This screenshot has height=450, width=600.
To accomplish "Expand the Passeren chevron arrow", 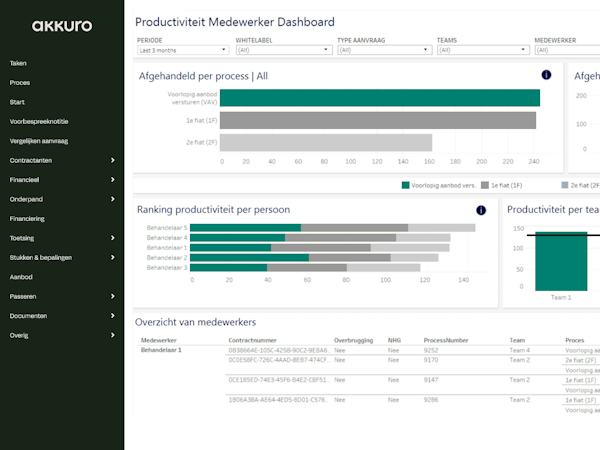I will click(112, 296).
